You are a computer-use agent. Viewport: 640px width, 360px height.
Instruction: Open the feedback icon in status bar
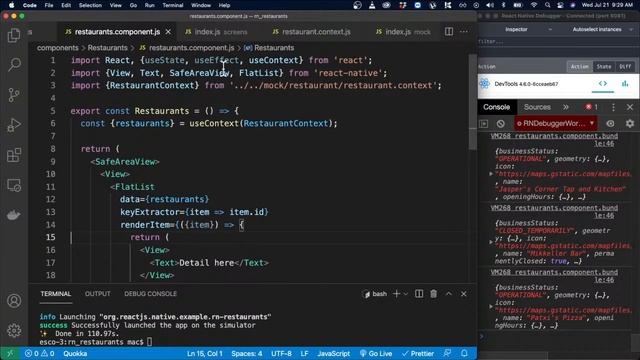(x=448, y=353)
